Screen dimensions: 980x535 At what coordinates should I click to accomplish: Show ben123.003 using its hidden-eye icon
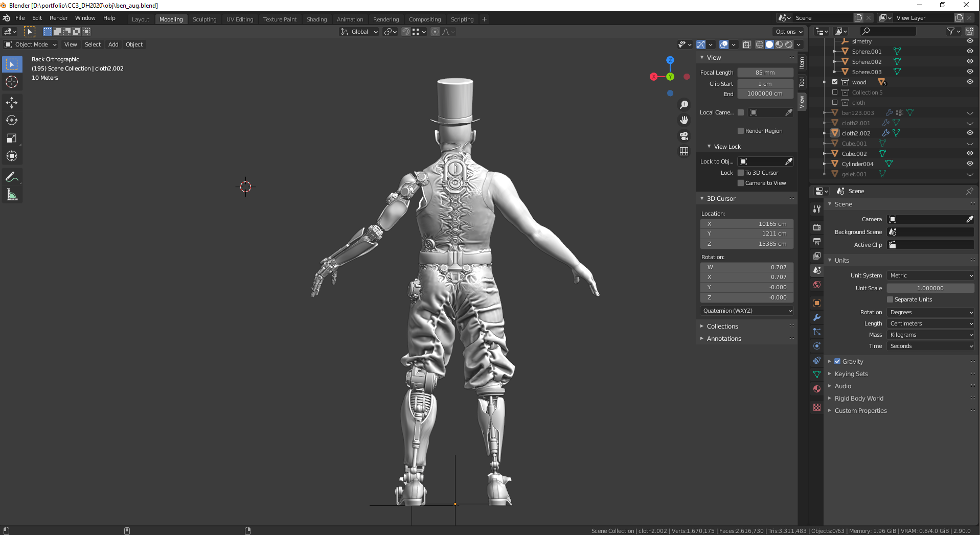pyautogui.click(x=969, y=113)
